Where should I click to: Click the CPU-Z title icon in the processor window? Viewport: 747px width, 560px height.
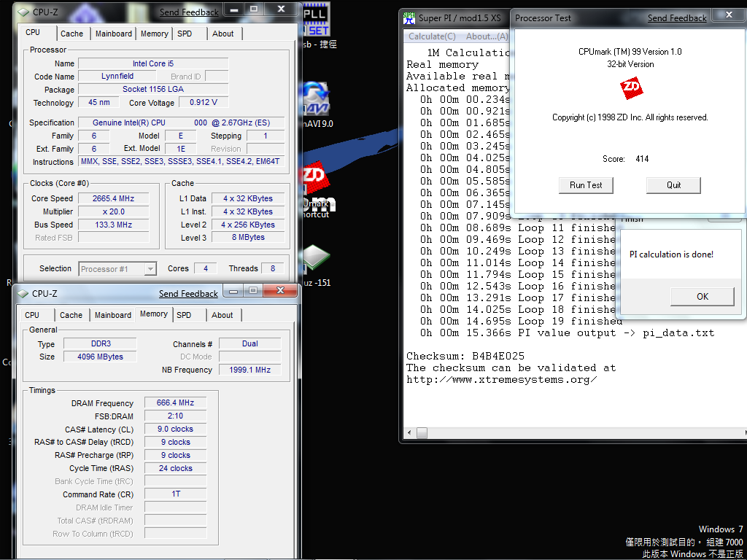click(23, 12)
